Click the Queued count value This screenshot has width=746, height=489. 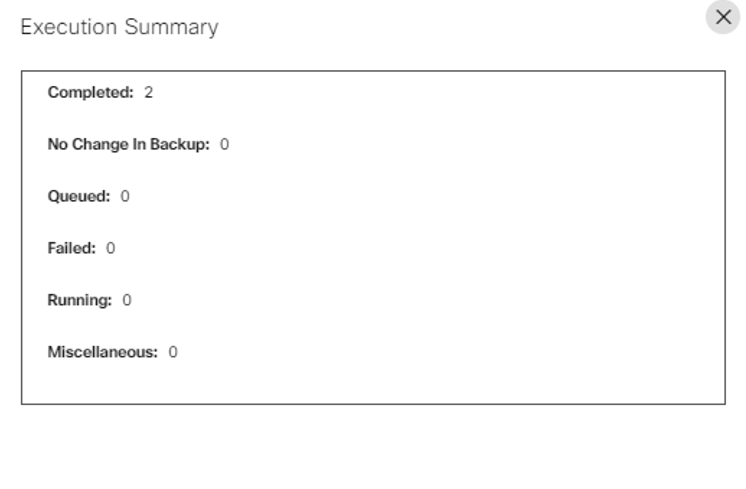(x=125, y=197)
